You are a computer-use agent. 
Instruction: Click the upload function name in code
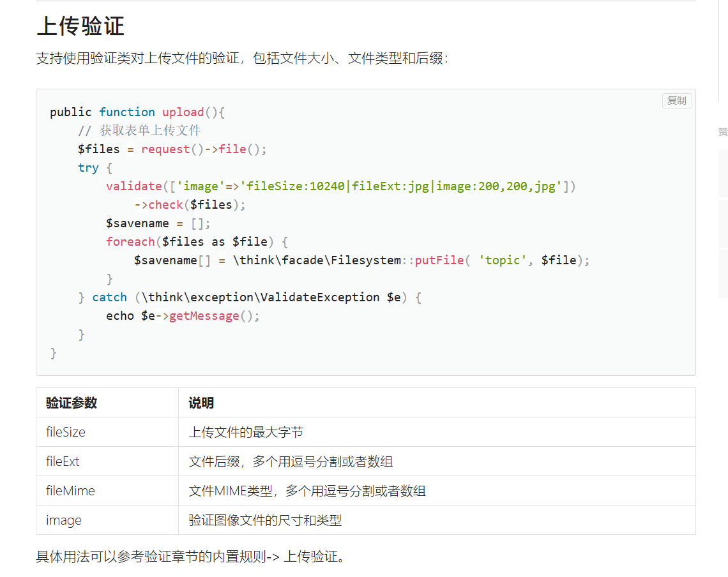[x=183, y=112]
